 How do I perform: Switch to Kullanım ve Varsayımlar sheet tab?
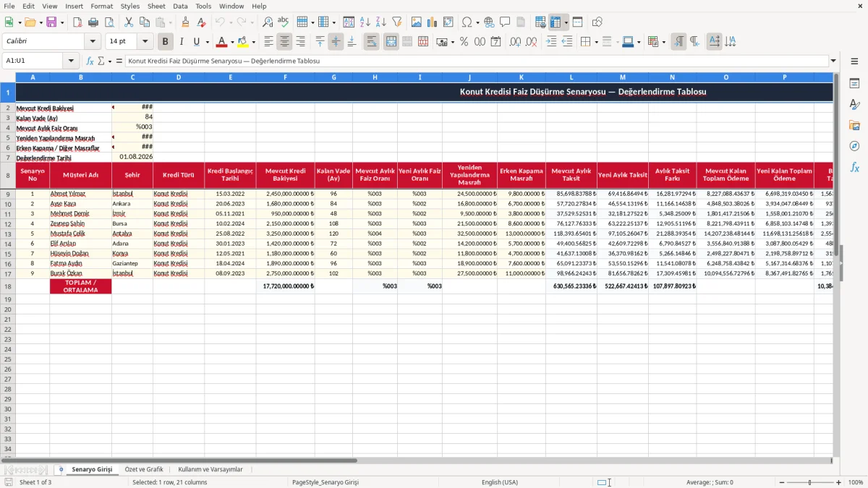pyautogui.click(x=210, y=469)
